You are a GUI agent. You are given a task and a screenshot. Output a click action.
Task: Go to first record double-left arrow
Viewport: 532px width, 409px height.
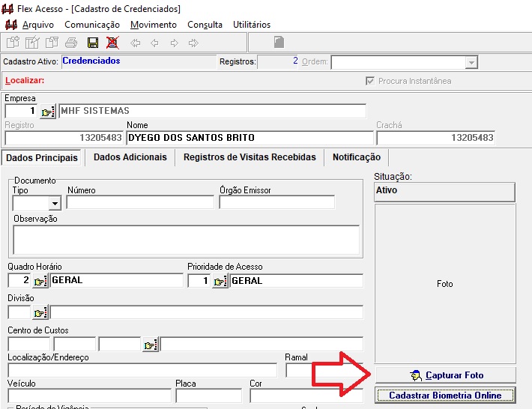pos(136,43)
